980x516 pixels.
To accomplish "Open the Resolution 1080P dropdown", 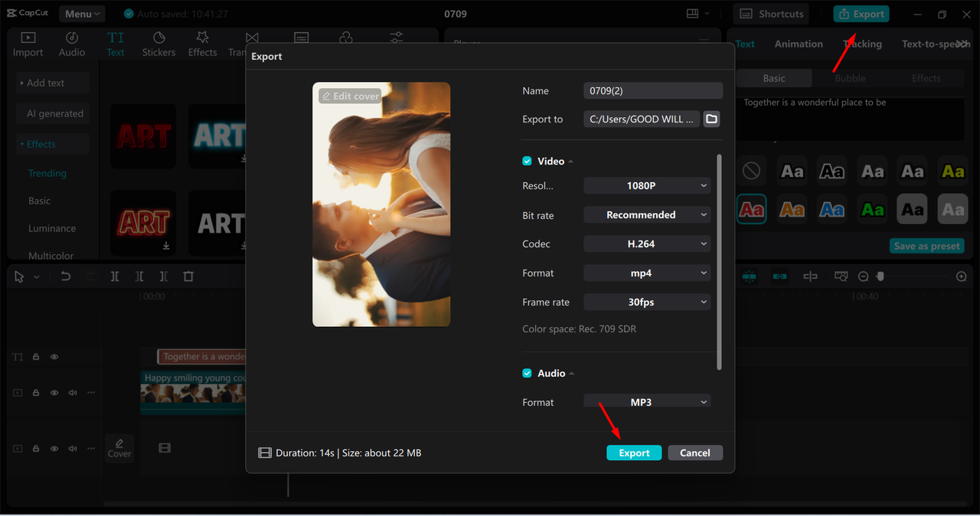I will pyautogui.click(x=647, y=185).
